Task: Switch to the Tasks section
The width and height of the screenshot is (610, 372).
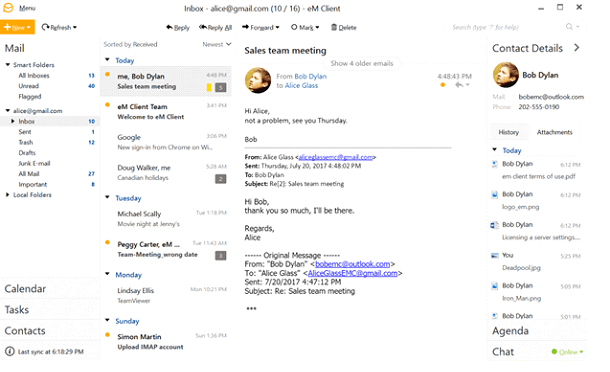Action: (x=17, y=310)
